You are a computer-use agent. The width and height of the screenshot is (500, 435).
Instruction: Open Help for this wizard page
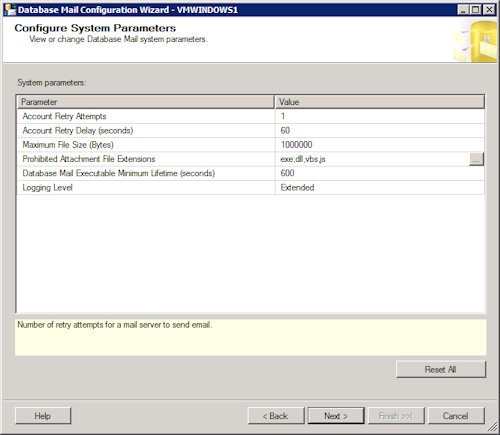(x=43, y=416)
